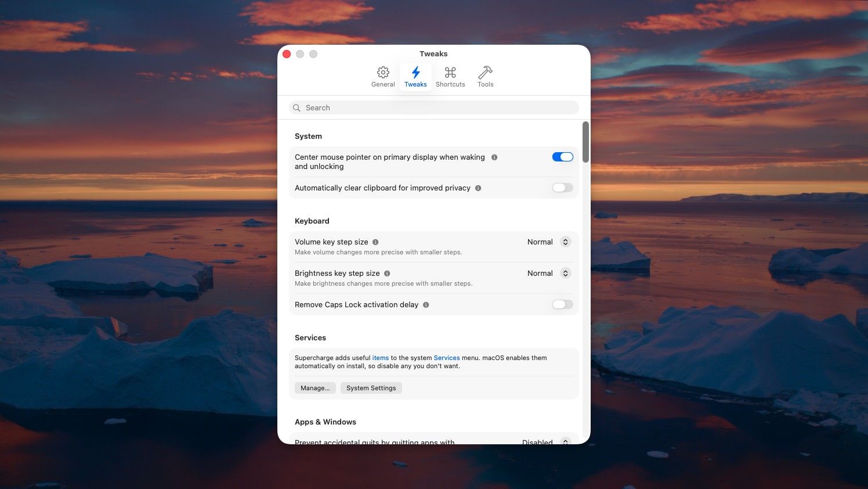Image resolution: width=868 pixels, height=489 pixels.
Task: Disable center mouse pointer on waking toggle
Action: point(562,157)
